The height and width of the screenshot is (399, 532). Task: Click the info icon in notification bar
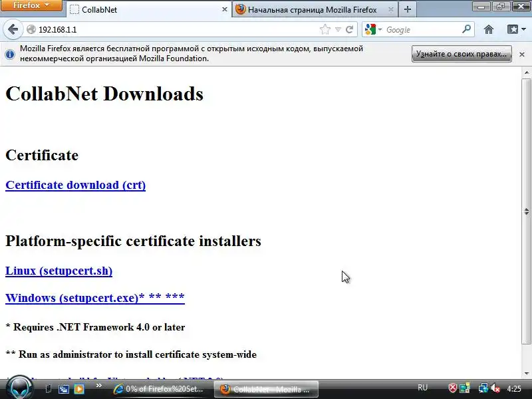(10, 54)
